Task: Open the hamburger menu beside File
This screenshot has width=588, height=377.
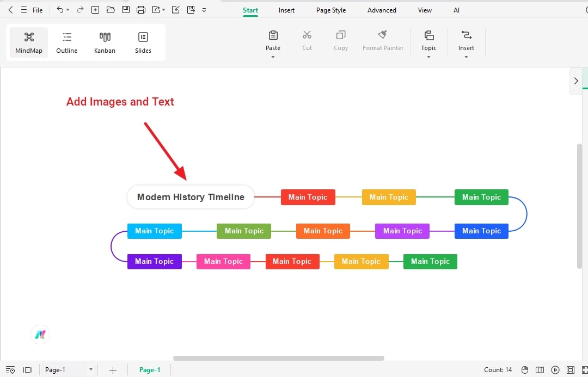Action: tap(23, 10)
